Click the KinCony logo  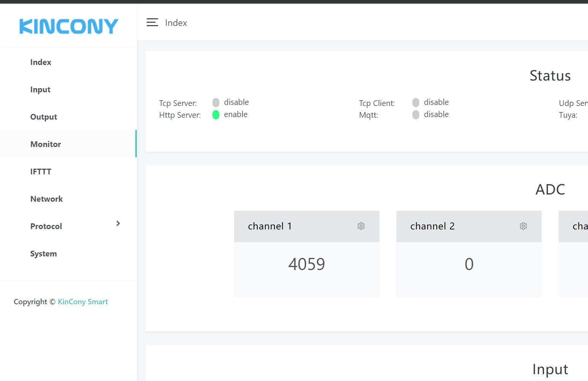69,26
